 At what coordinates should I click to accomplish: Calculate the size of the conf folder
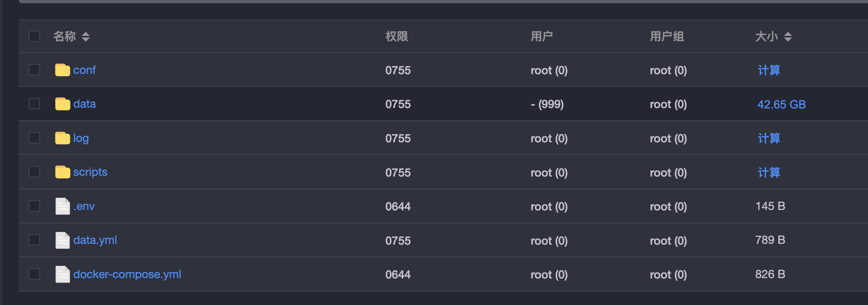tap(769, 70)
